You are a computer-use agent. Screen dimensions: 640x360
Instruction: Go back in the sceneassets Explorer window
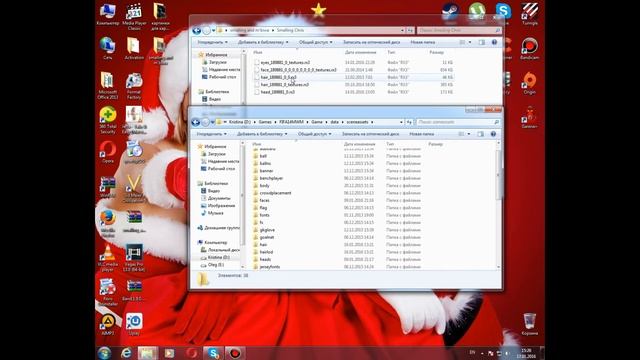click(196, 122)
